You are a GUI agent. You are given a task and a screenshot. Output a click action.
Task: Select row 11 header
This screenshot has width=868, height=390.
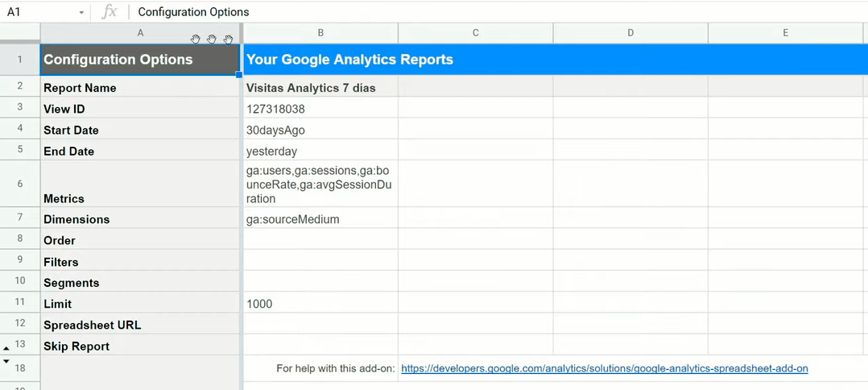pyautogui.click(x=20, y=302)
